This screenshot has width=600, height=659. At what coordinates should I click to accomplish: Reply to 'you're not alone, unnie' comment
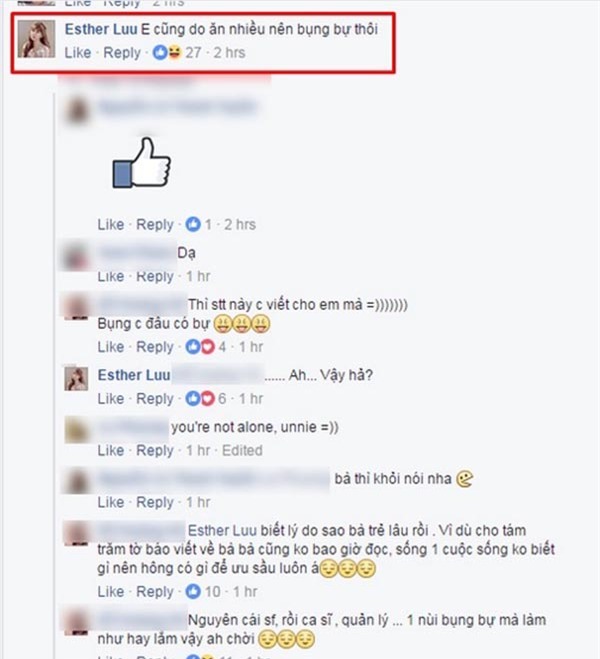[155, 450]
